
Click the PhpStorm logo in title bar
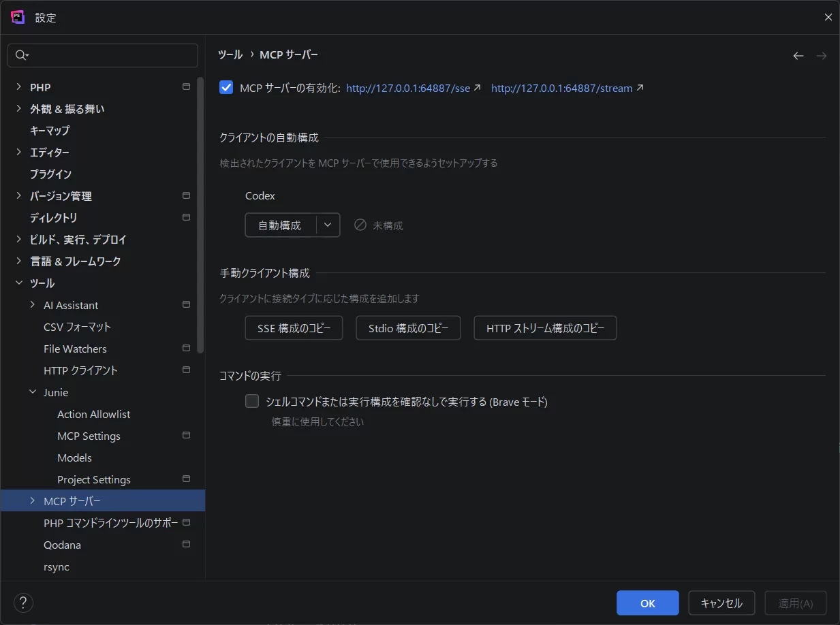coord(18,17)
